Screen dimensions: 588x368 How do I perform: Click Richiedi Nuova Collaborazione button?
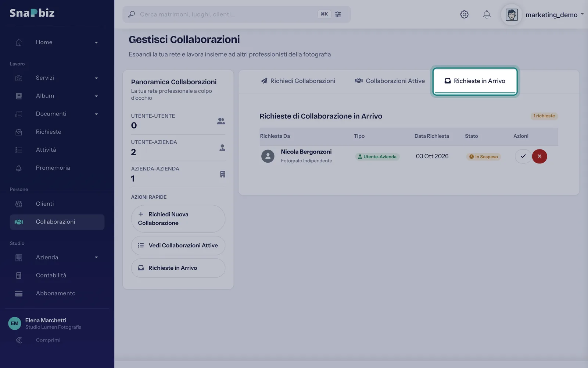click(178, 219)
